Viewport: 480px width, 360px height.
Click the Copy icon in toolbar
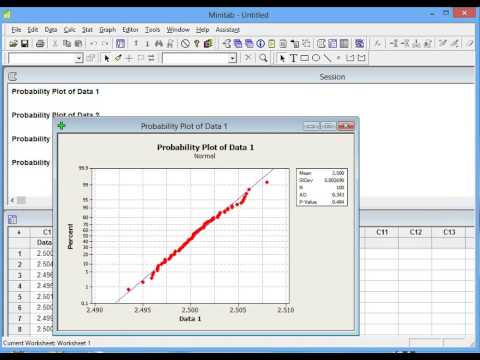coord(67,43)
